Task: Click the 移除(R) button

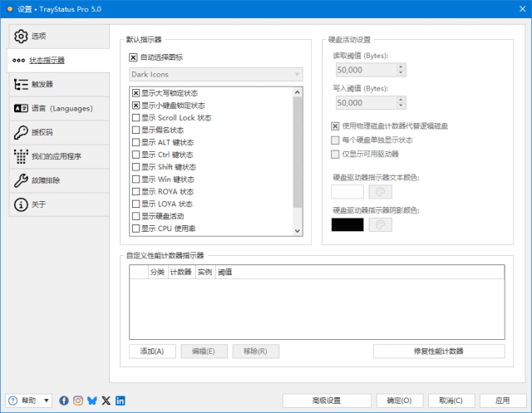Action: pos(255,352)
